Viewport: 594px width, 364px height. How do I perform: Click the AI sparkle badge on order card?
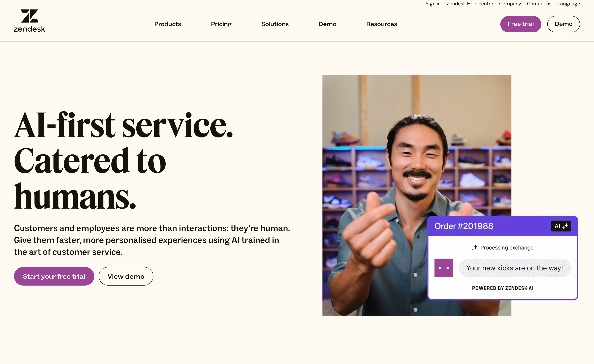tap(561, 226)
